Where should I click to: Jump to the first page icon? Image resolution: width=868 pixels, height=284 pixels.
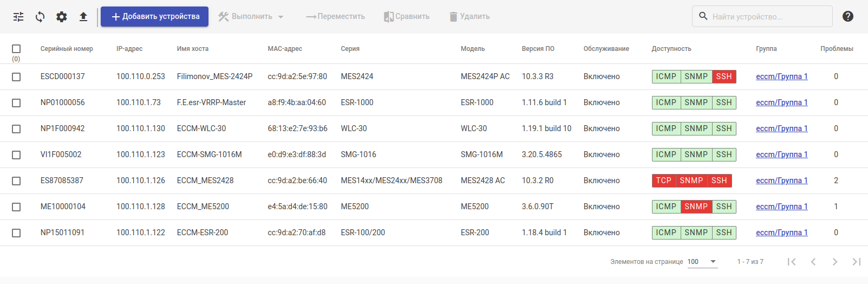[x=792, y=262]
